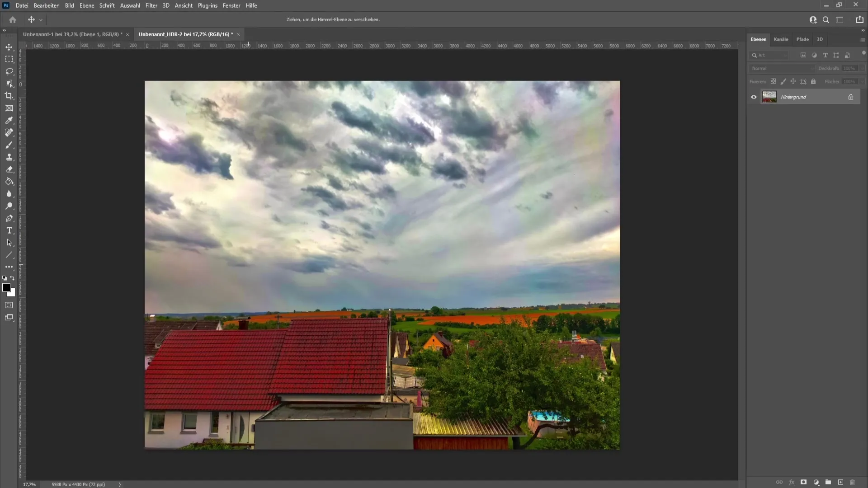Select the Object Selection tool
The image size is (868, 488).
tap(9, 84)
